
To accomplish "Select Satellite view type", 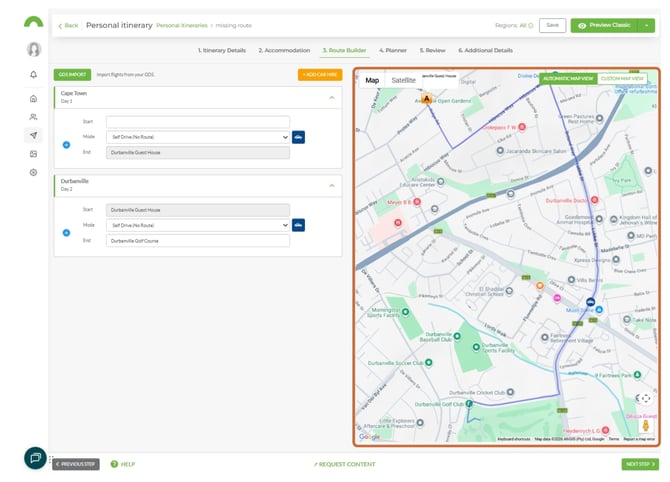I will (403, 80).
